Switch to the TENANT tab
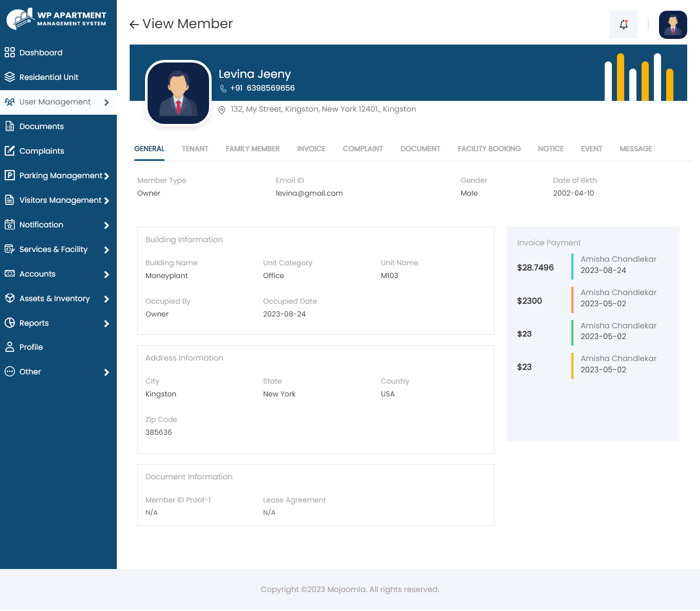The width and height of the screenshot is (700, 611). tap(195, 149)
